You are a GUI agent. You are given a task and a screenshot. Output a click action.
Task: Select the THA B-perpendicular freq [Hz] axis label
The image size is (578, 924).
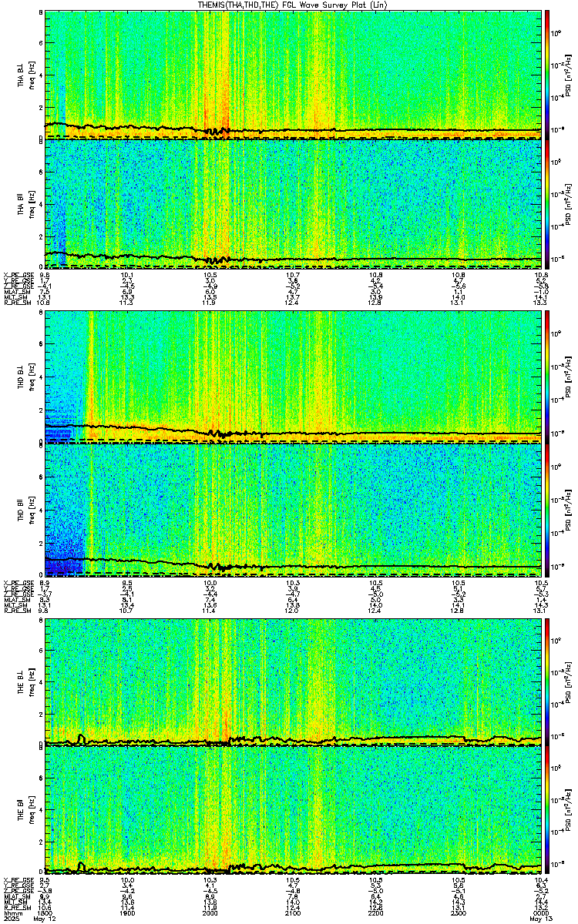pos(31,74)
